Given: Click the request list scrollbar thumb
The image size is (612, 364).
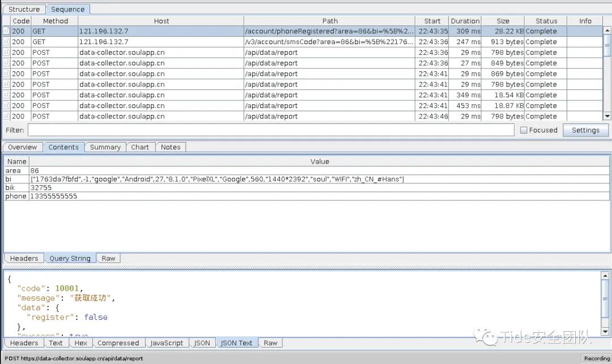Looking at the screenshot, I should [x=607, y=45].
